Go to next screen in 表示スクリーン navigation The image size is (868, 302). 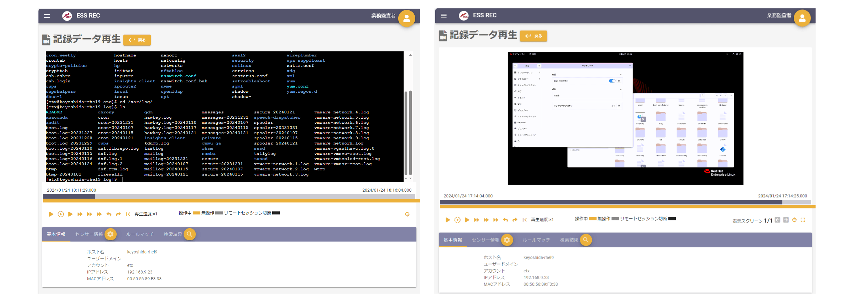(x=786, y=220)
